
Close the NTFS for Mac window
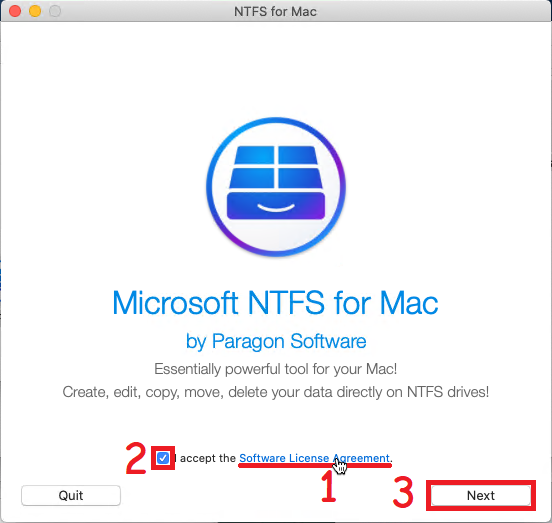[x=15, y=11]
